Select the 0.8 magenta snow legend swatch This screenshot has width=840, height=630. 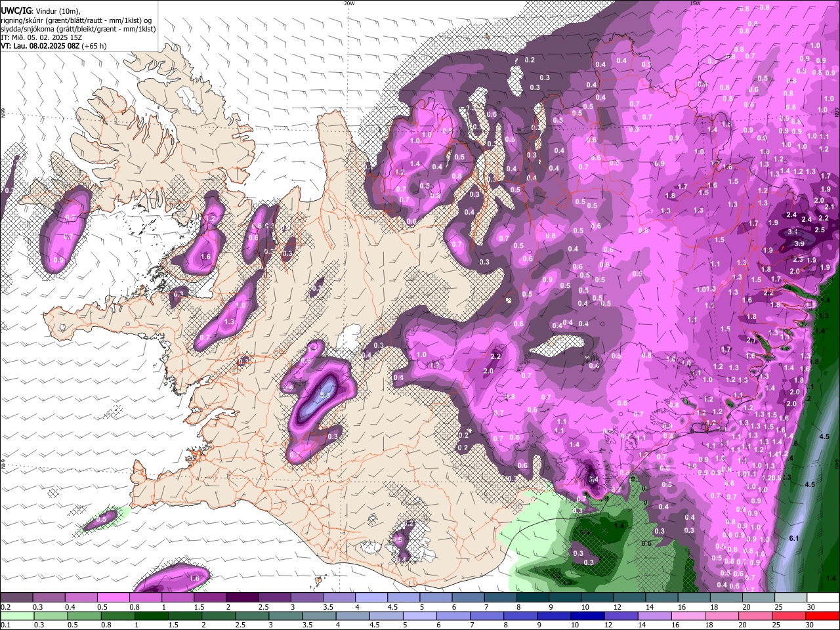point(145,598)
